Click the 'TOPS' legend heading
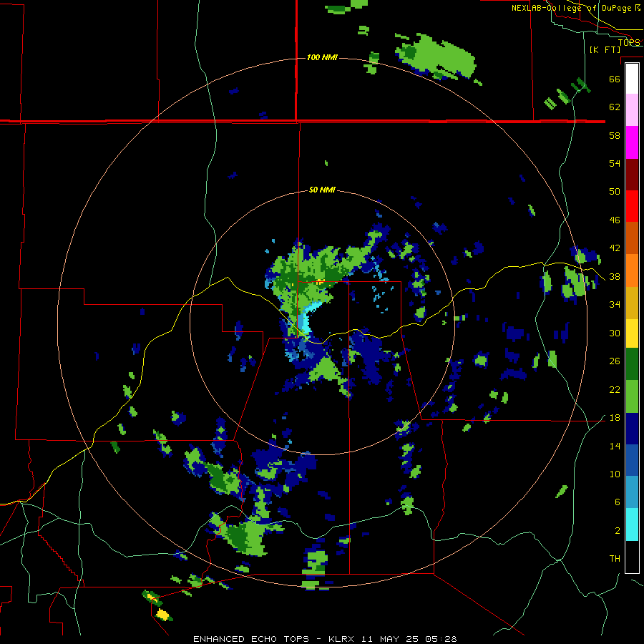This screenshot has width=644, height=644. [x=629, y=42]
